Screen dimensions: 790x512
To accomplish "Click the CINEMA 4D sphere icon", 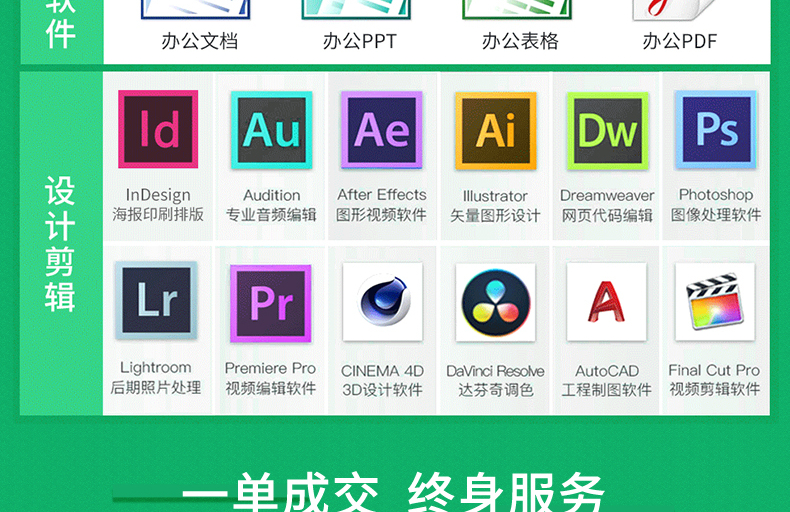I will tap(382, 301).
